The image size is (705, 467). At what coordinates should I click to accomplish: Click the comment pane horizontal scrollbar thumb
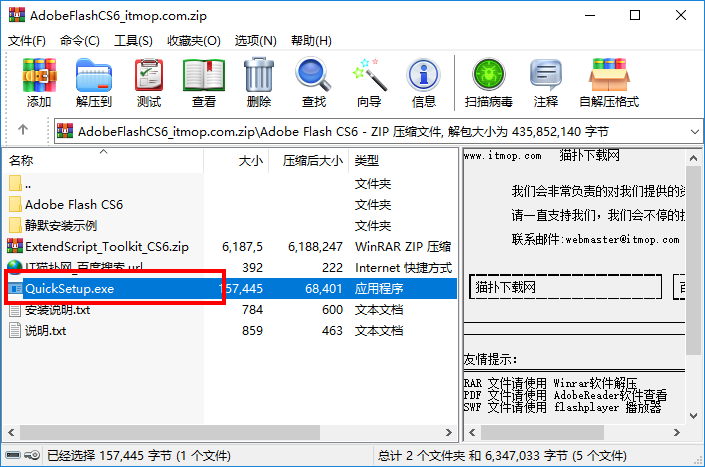pyautogui.click(x=542, y=432)
